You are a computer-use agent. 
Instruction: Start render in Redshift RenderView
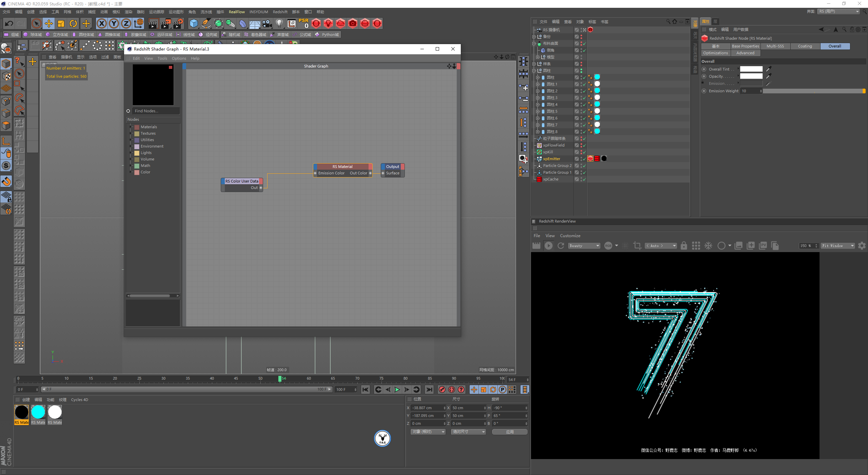point(548,246)
